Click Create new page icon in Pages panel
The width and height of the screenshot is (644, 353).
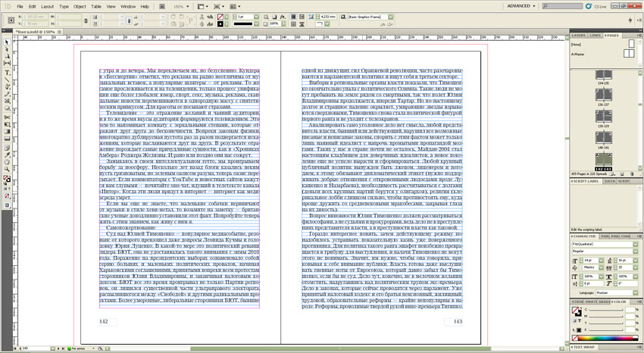622,174
